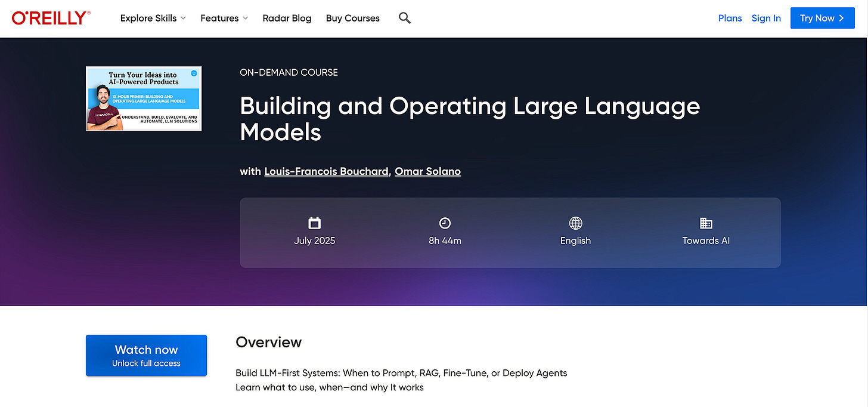Viewport: 868px width, 407px height.
Task: Click the ON-DEMAND COURSE label
Action: 289,72
